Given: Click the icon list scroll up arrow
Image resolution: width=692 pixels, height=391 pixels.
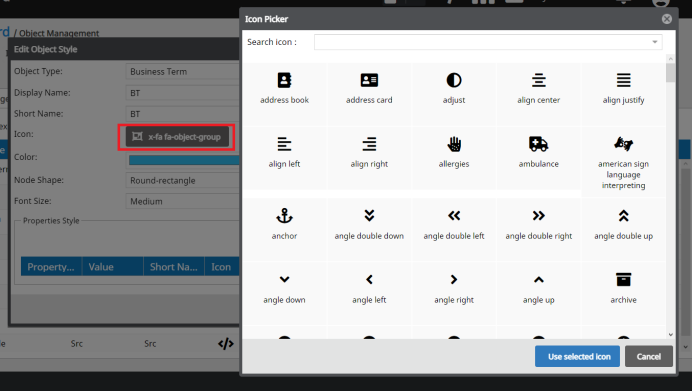Looking at the screenshot, I should click(x=670, y=59).
